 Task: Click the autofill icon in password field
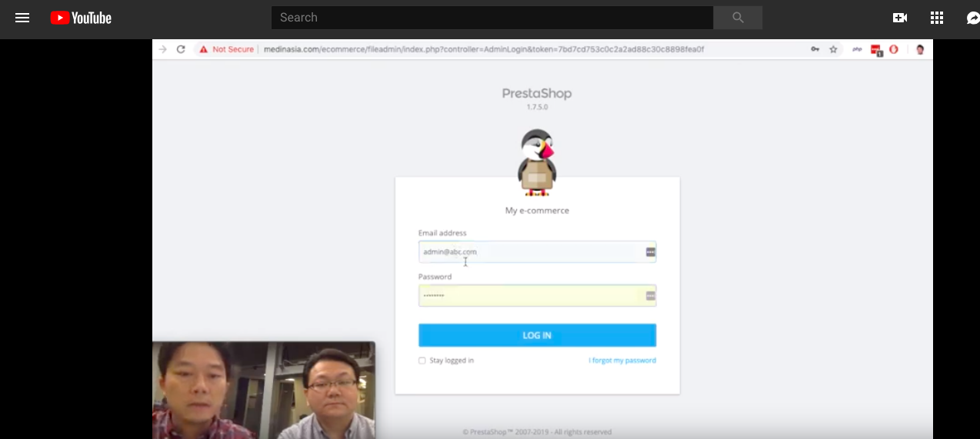click(x=650, y=295)
